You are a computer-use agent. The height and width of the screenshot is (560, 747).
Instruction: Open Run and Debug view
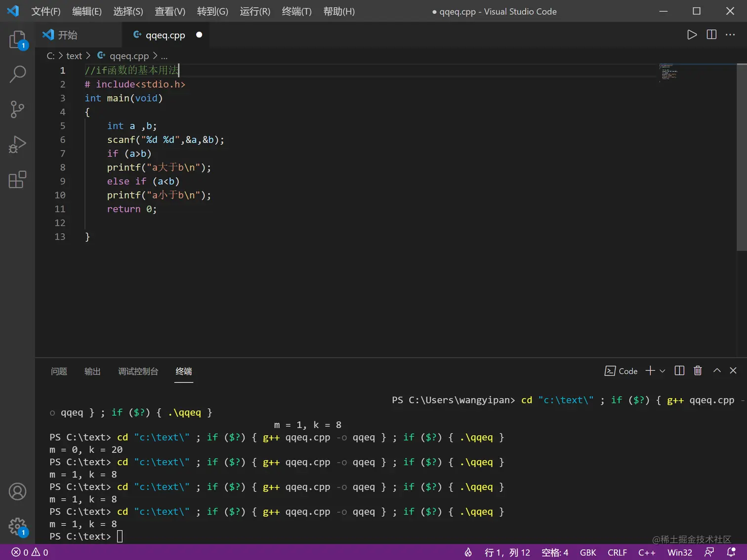17,145
